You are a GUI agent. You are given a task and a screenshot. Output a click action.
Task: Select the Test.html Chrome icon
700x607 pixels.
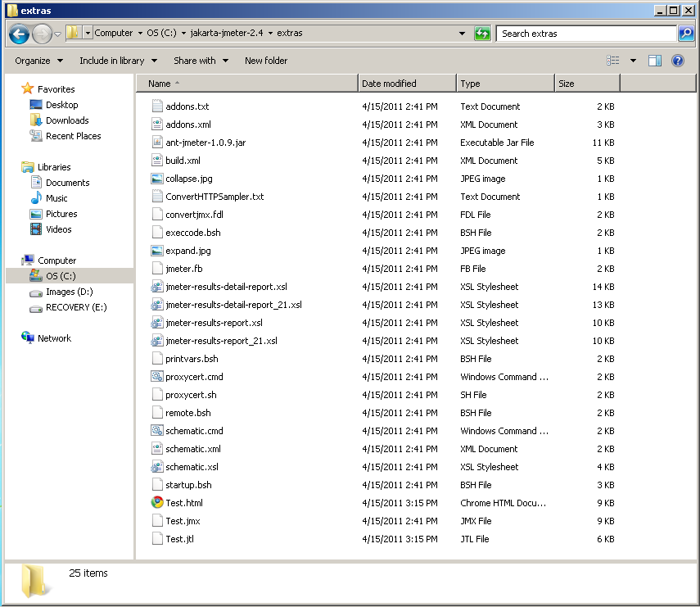click(x=156, y=502)
